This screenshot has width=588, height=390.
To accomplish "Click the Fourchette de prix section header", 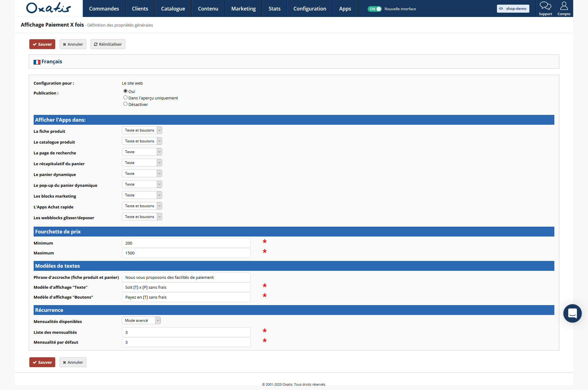I will (294, 232).
